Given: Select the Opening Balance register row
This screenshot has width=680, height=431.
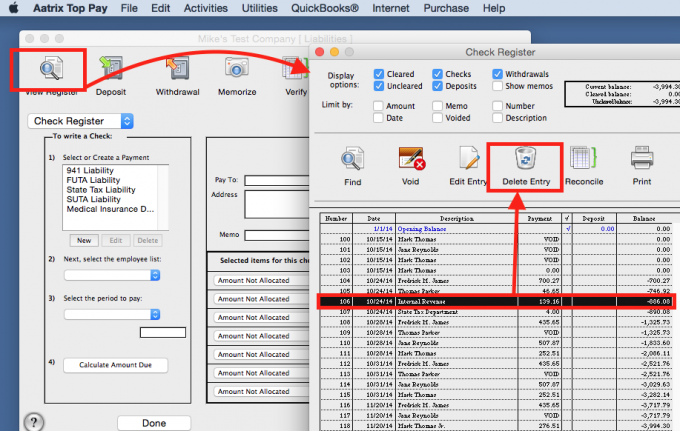Looking at the screenshot, I should 496,229.
